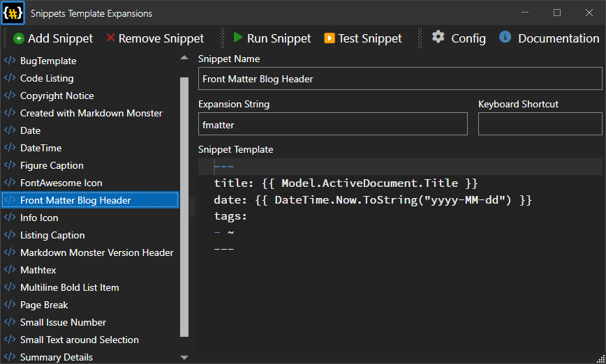Open the Page Break snippet
This screenshot has height=364, width=606.
(x=44, y=305)
